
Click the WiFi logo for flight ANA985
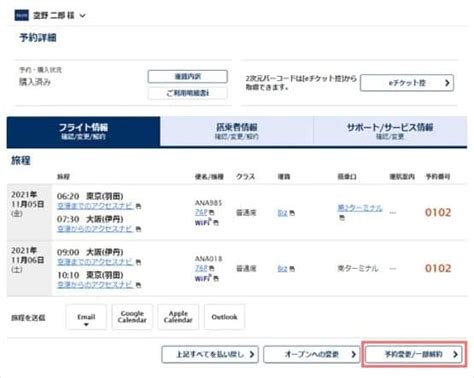[x=203, y=222]
